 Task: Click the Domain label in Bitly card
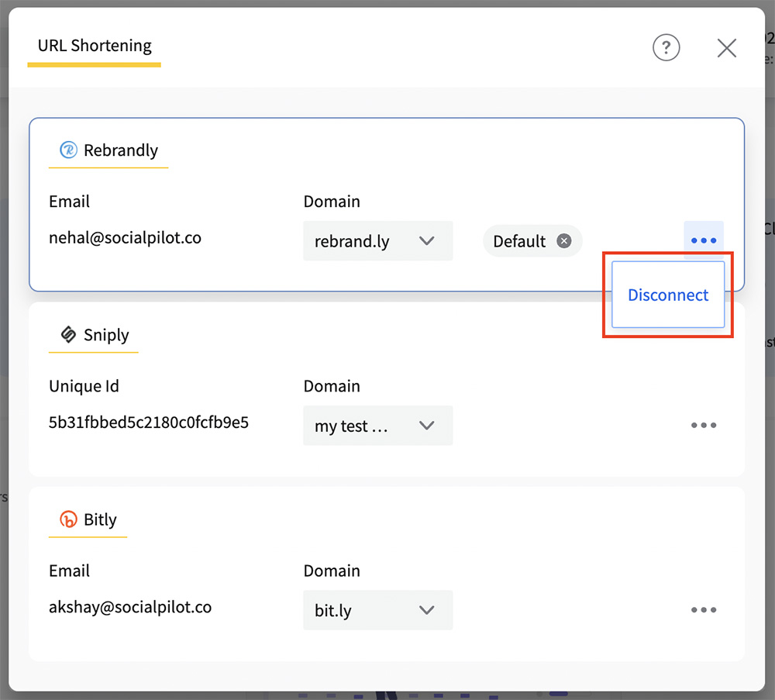coord(332,571)
